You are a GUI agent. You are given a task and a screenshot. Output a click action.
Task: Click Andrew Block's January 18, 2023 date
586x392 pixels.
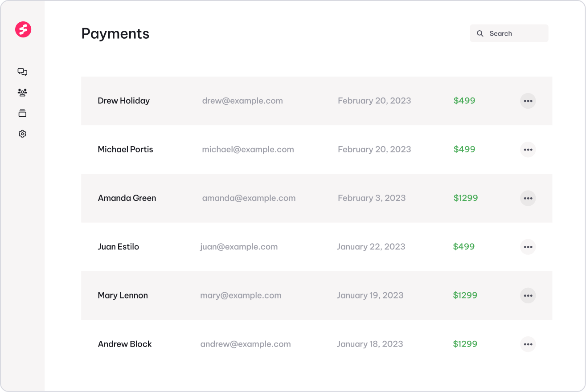point(369,344)
